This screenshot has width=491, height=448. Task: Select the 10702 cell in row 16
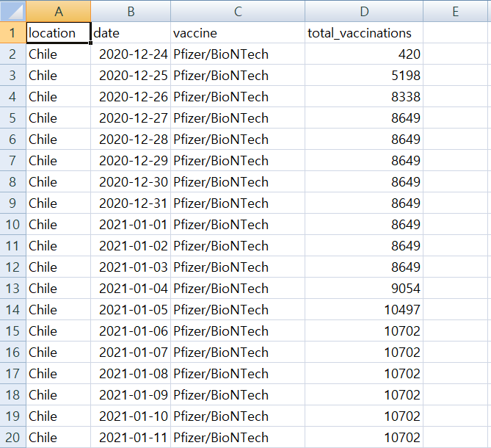tap(364, 352)
